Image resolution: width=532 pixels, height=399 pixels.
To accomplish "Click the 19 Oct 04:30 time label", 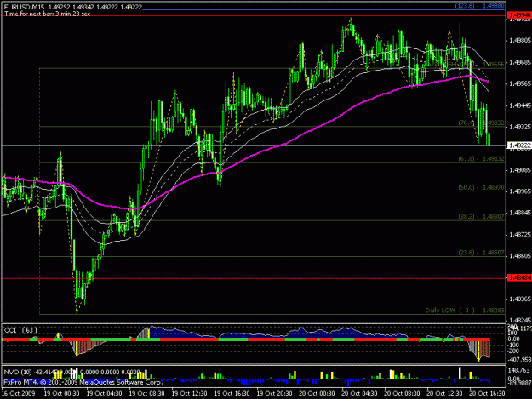I will pos(104,394).
